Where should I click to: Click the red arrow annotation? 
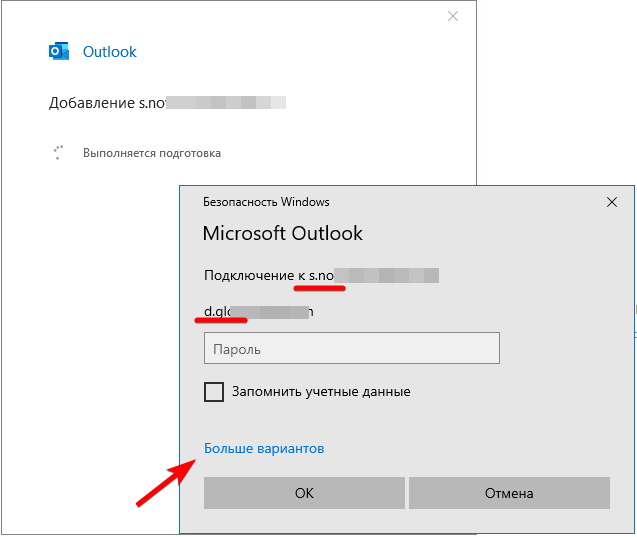point(165,483)
